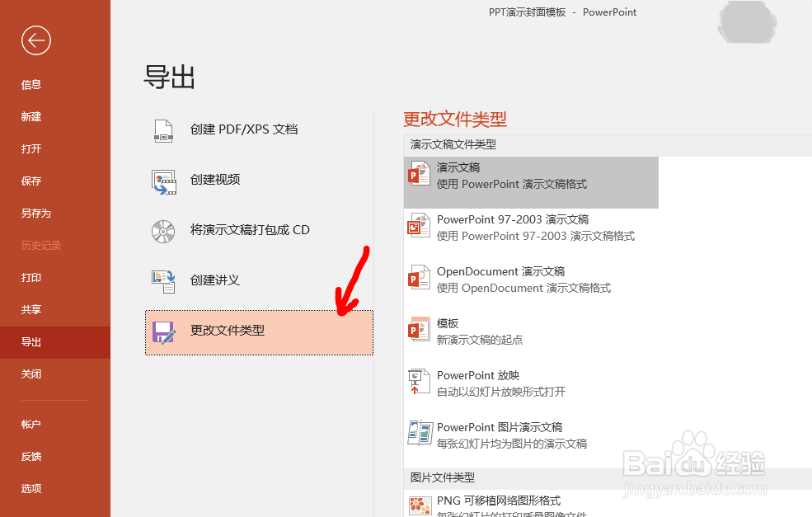Click the Change file type floppy-disk icon

pos(164,332)
